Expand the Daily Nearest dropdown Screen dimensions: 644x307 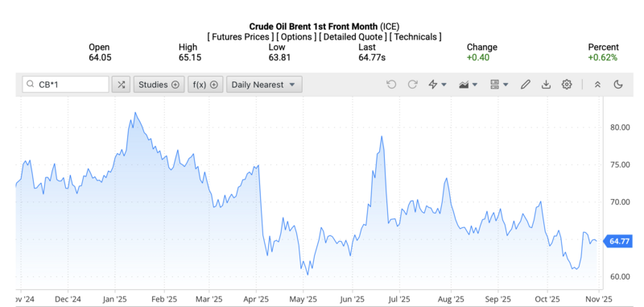pos(264,85)
